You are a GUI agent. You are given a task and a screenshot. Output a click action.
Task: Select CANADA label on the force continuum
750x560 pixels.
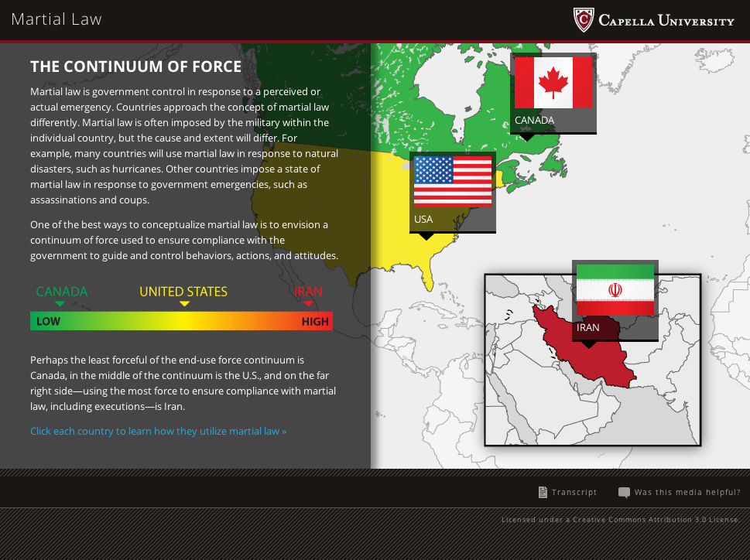point(62,292)
